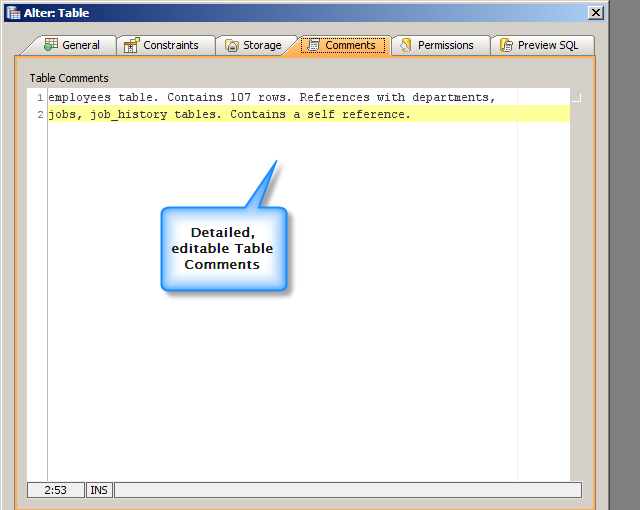640x510 pixels.
Task: Show the Preview SQL tab
Action: [542, 45]
